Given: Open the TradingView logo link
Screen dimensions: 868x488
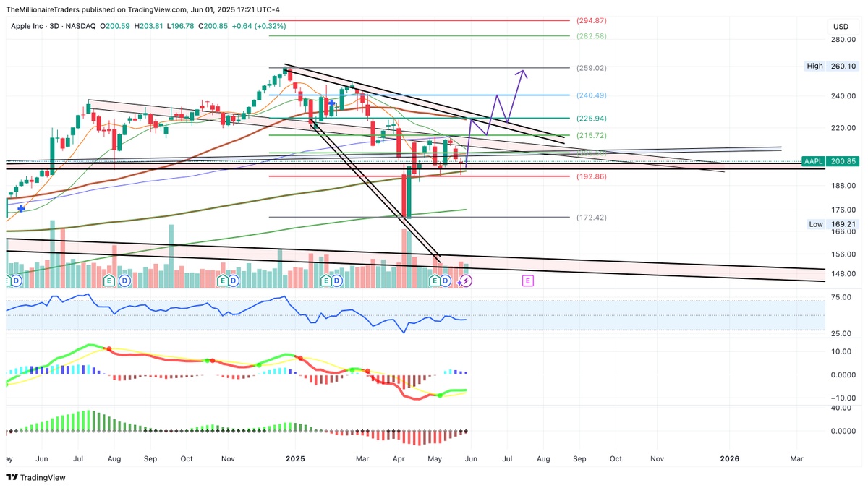Looking at the screenshot, I should (35, 477).
